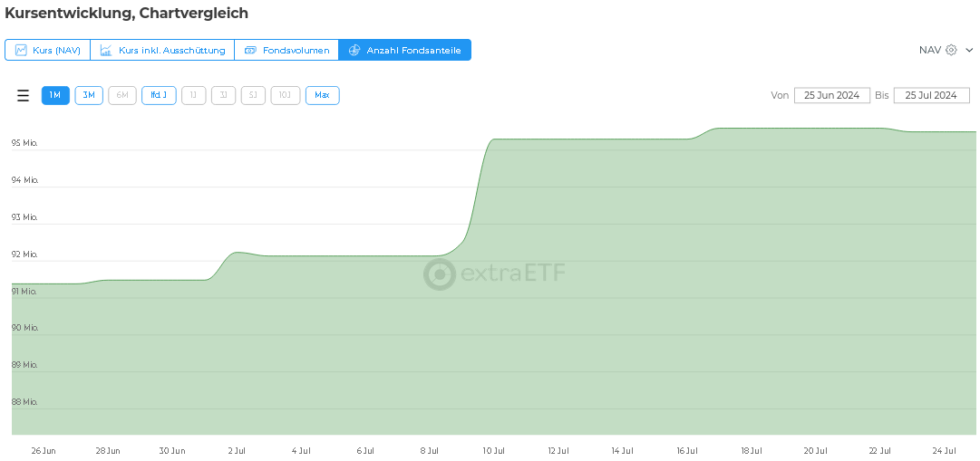Click the Bis end date field

pos(931,95)
